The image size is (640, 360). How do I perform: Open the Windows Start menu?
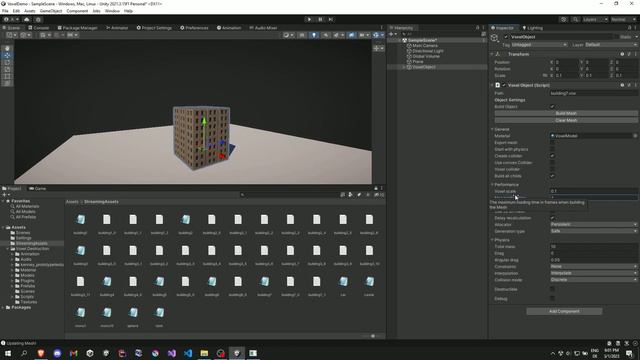[8, 353]
